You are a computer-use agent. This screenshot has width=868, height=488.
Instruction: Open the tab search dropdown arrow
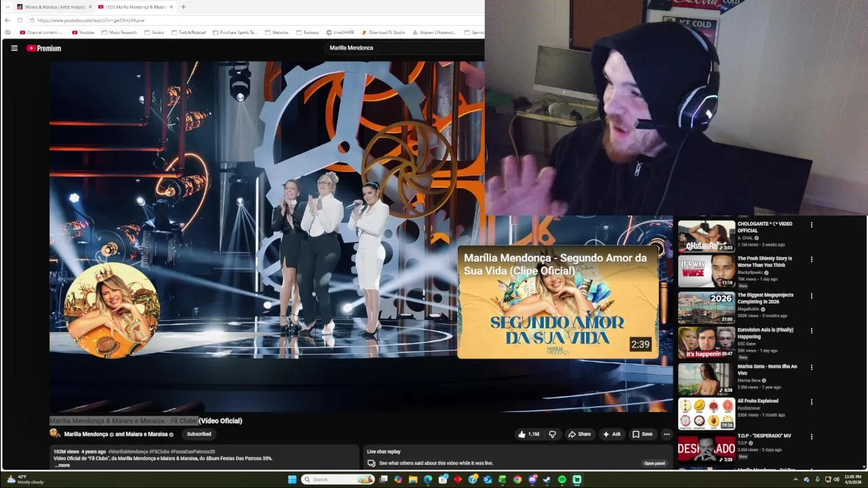(x=7, y=7)
